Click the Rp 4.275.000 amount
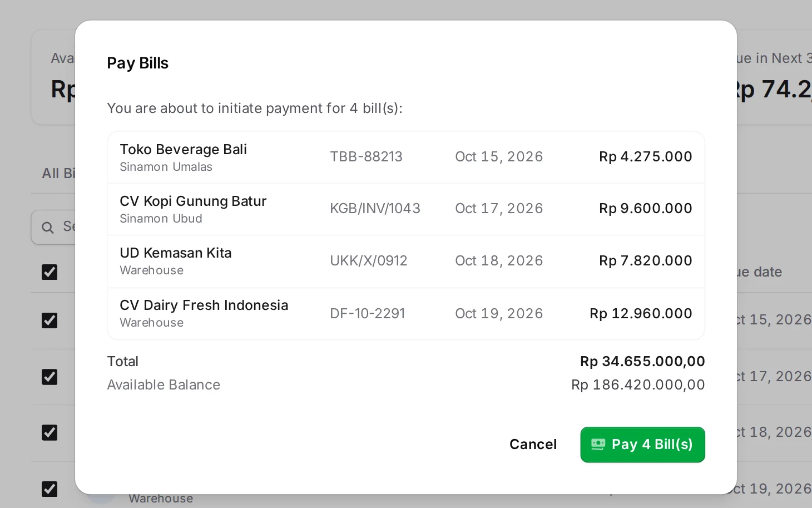This screenshot has width=812, height=508. click(x=645, y=156)
